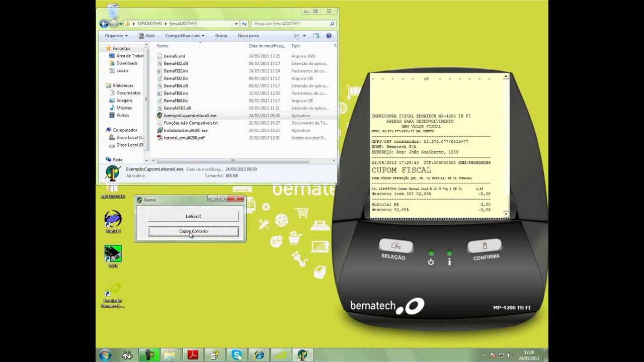Screen dimensions: 644x362
Task: Click the Explorer help question mark icon
Action: pyautogui.click(x=329, y=36)
